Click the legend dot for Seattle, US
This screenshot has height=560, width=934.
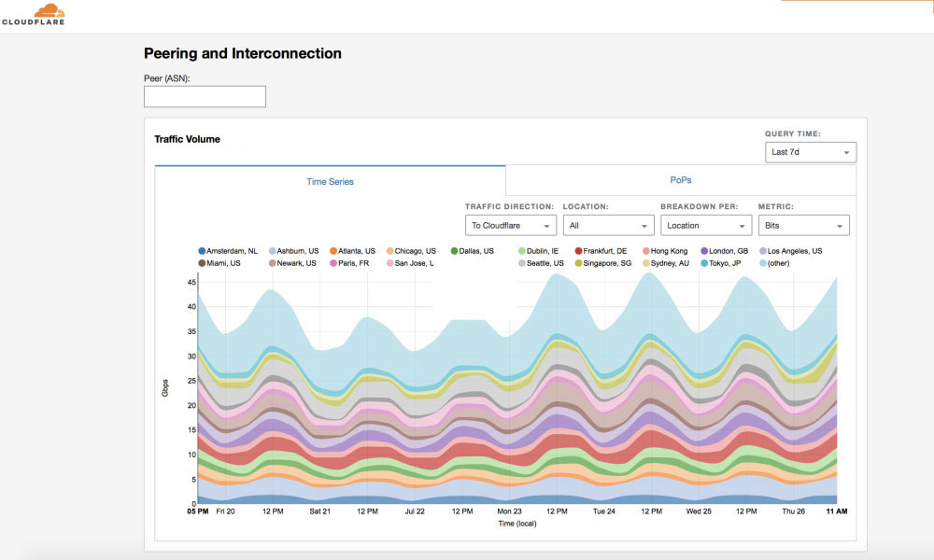coord(520,262)
